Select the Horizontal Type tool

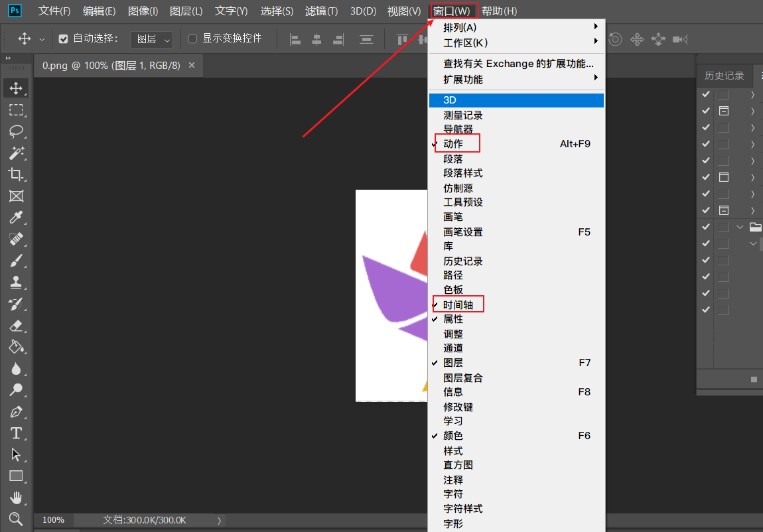[x=16, y=433]
